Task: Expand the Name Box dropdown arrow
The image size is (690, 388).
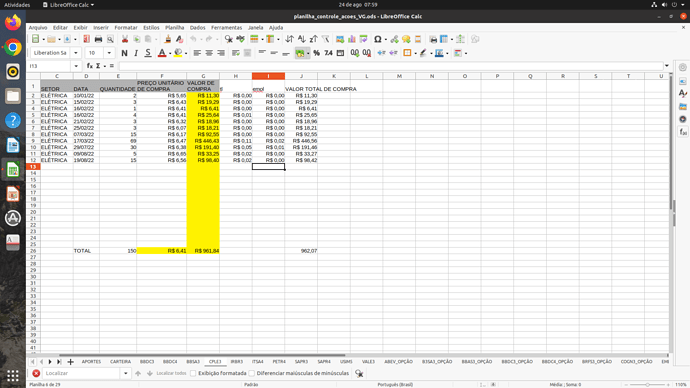Action: [x=76, y=66]
